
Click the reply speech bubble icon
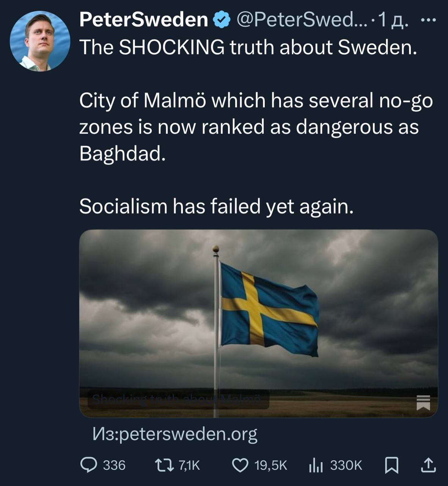tap(89, 465)
